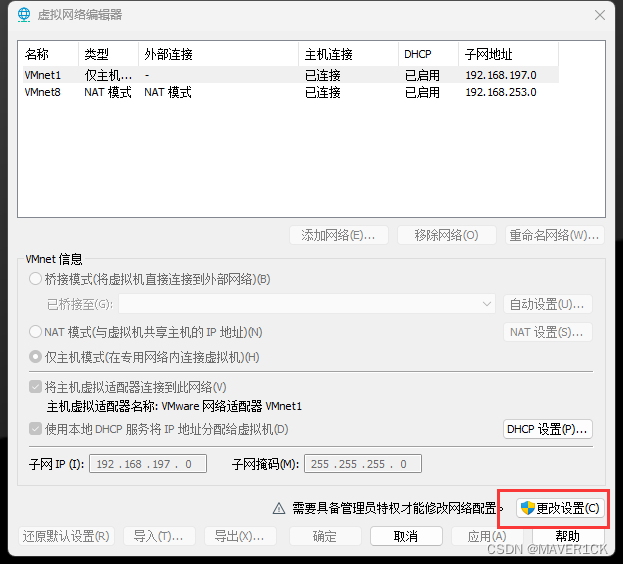This screenshot has height=564, width=623.
Task: Click 添加网络(E) add network button
Action: click(x=339, y=235)
